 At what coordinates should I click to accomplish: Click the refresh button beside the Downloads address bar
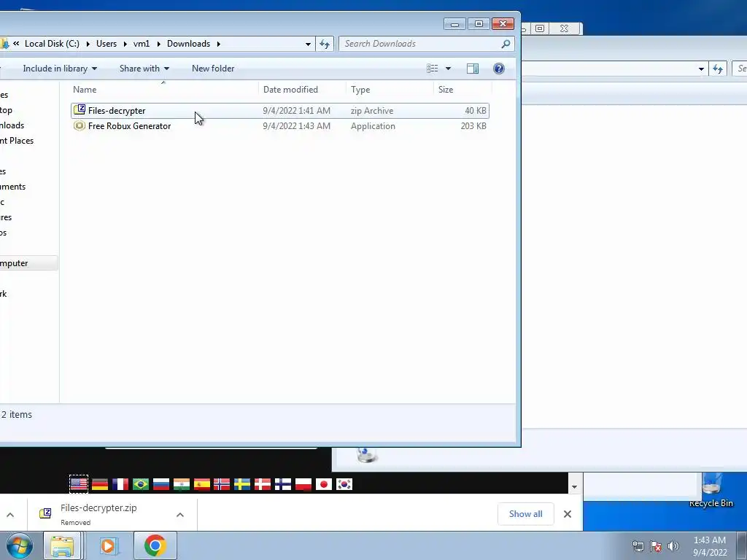(325, 44)
